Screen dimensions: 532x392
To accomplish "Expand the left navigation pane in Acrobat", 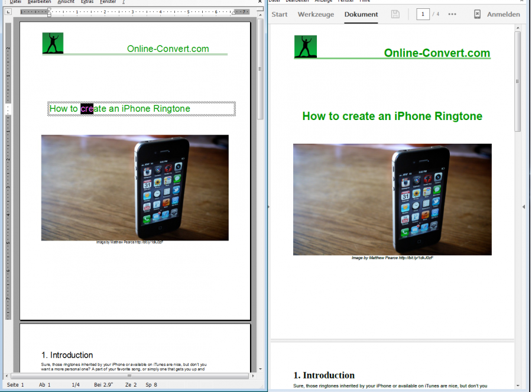I will [x=269, y=206].
